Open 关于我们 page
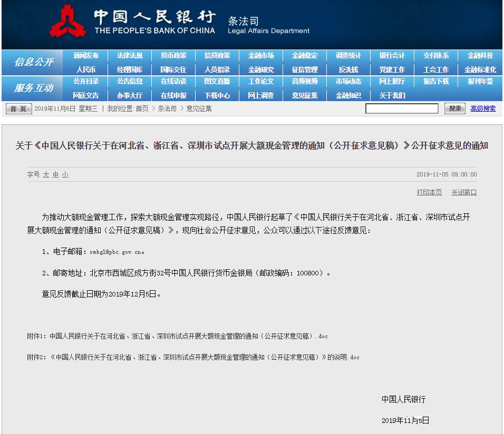The width and height of the screenshot is (504, 434). click(392, 95)
